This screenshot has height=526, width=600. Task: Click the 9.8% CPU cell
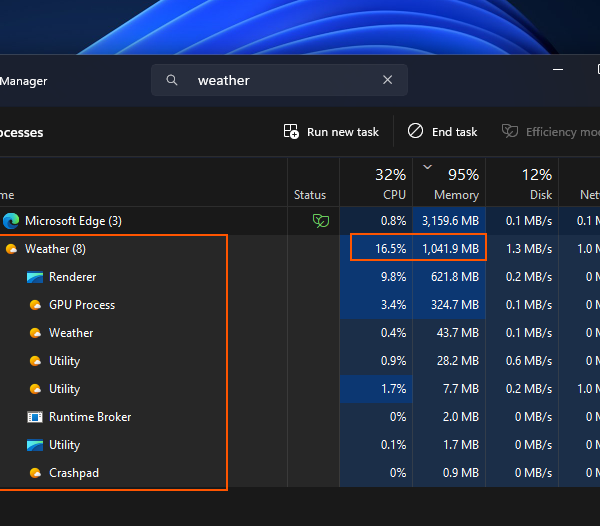376,277
